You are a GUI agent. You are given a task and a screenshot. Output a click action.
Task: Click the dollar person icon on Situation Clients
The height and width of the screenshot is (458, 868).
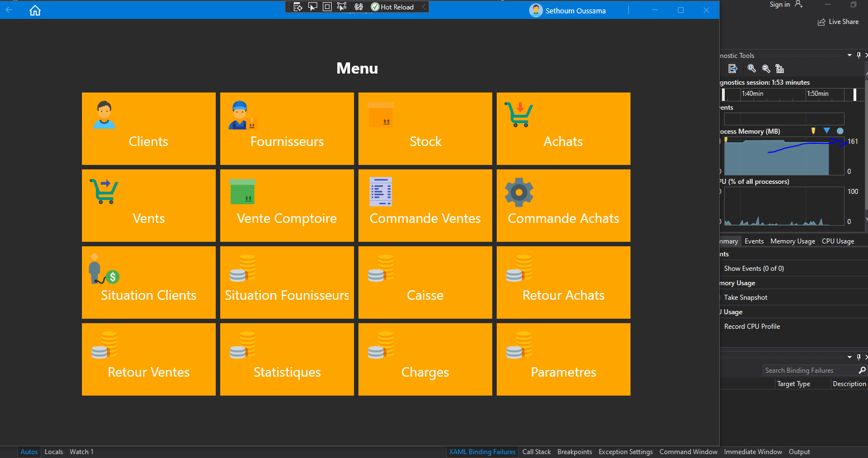tap(104, 269)
